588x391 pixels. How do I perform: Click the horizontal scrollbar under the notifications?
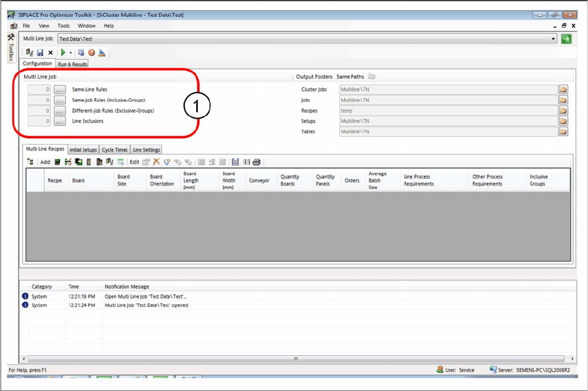(296, 359)
